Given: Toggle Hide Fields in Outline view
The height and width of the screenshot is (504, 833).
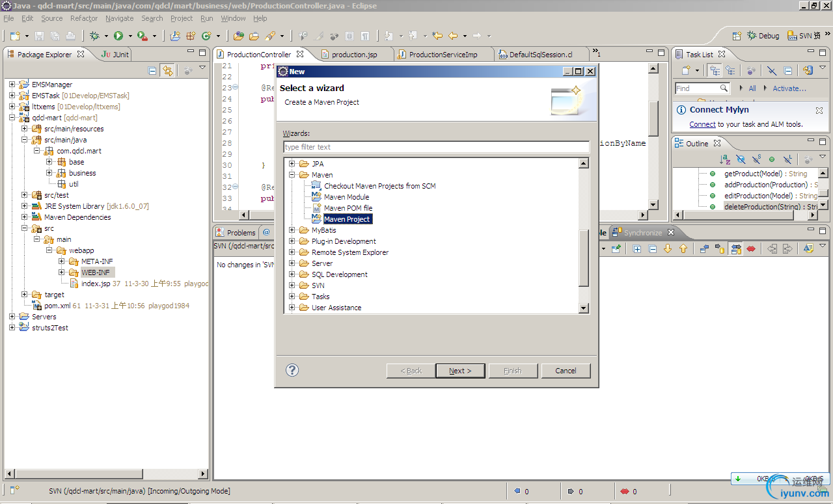Looking at the screenshot, I should coord(741,159).
